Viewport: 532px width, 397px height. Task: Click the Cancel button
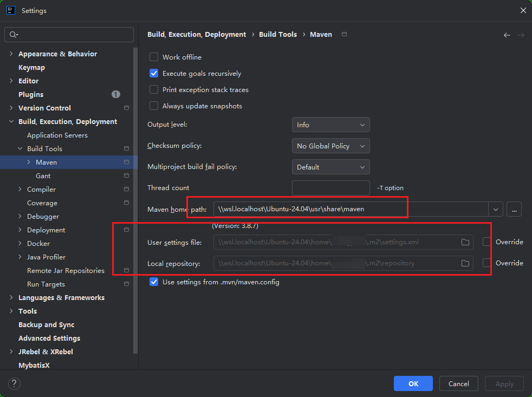[459, 384]
